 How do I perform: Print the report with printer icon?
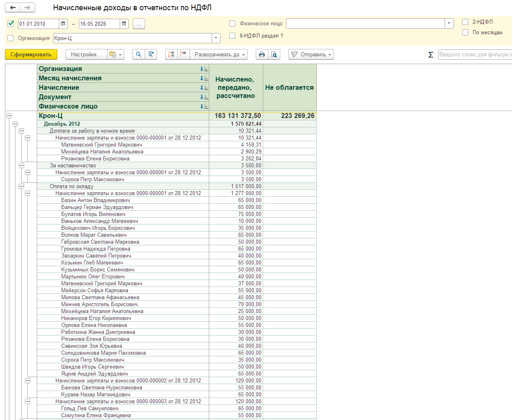pyautogui.click(x=262, y=54)
